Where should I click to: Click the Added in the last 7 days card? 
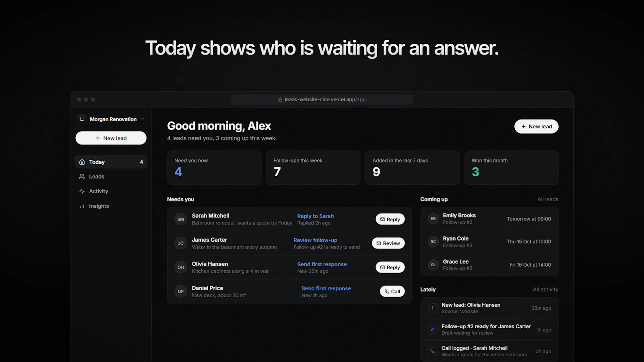412,168
